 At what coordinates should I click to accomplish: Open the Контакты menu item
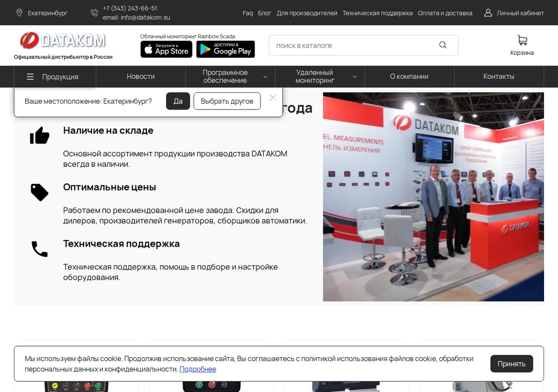[x=498, y=77]
